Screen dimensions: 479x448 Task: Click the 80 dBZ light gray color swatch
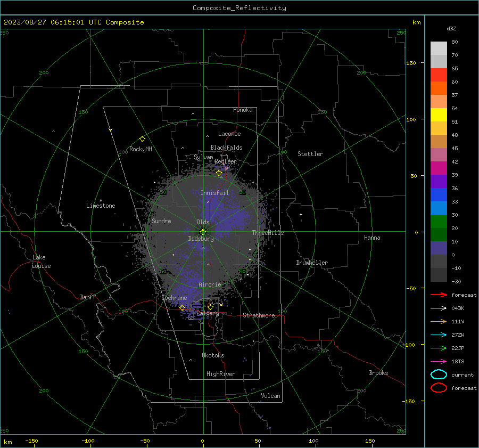[x=439, y=48]
